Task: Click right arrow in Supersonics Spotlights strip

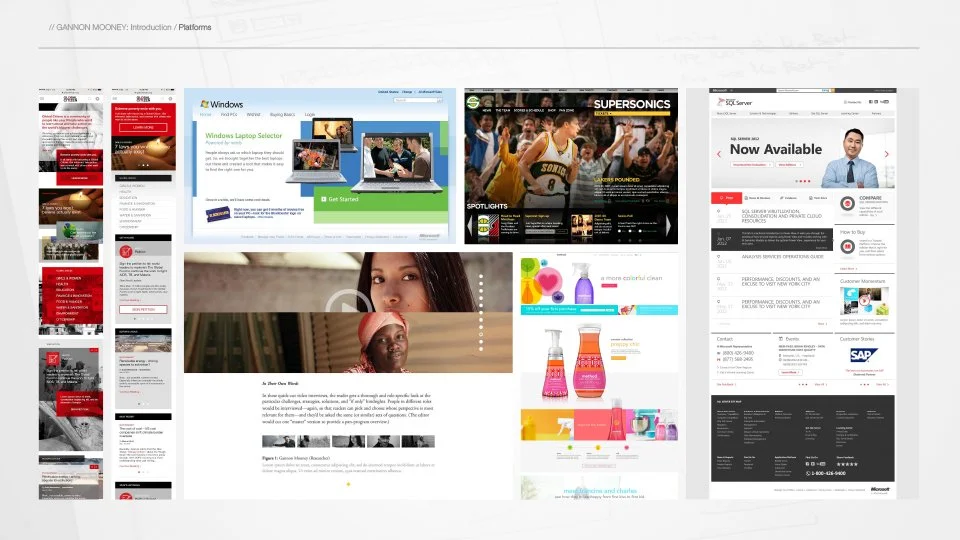Action: tap(669, 225)
